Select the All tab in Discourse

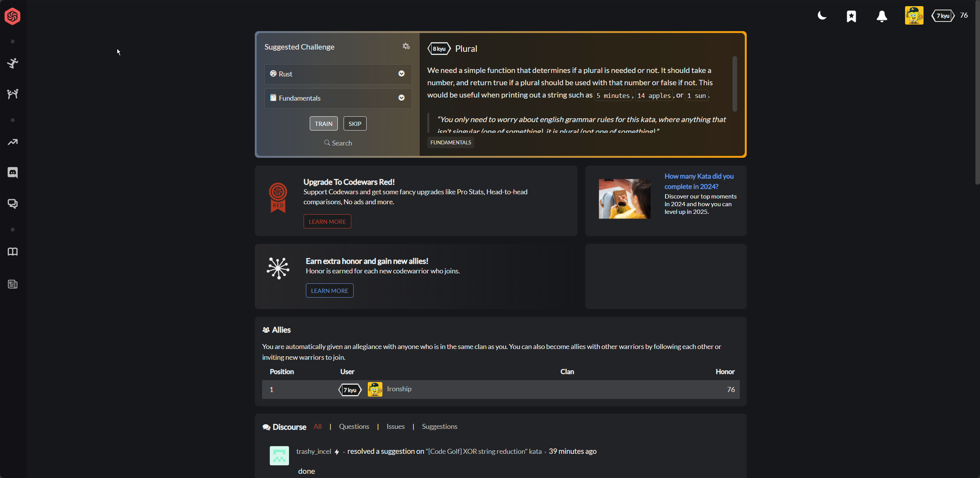point(317,427)
